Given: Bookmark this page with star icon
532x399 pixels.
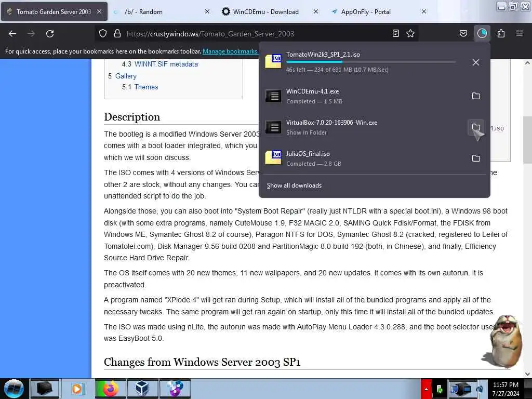Looking at the screenshot, I should [x=410, y=33].
